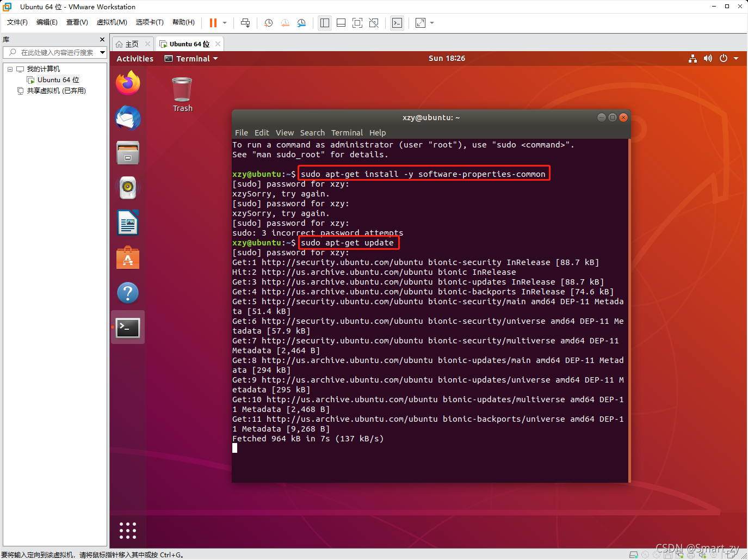The image size is (748, 560).
Task: Enter full screen mode from the toolbar
Action: click(x=357, y=23)
